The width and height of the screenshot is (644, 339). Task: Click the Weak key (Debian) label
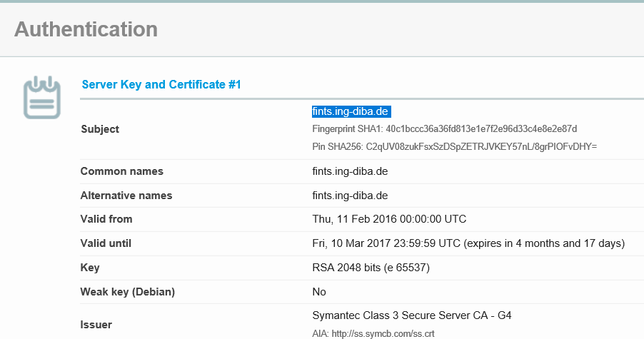tap(127, 292)
